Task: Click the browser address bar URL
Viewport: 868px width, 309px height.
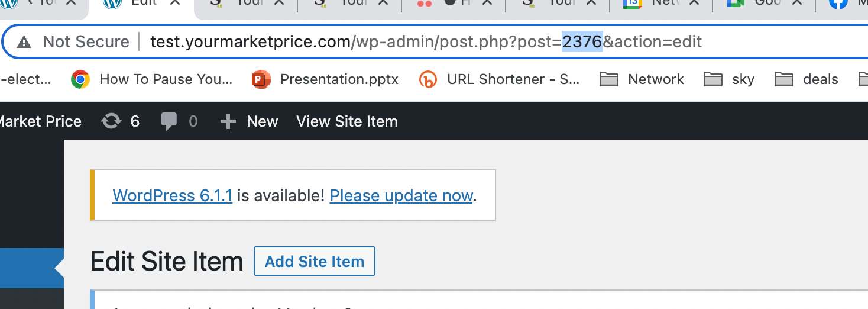Action: (x=426, y=42)
